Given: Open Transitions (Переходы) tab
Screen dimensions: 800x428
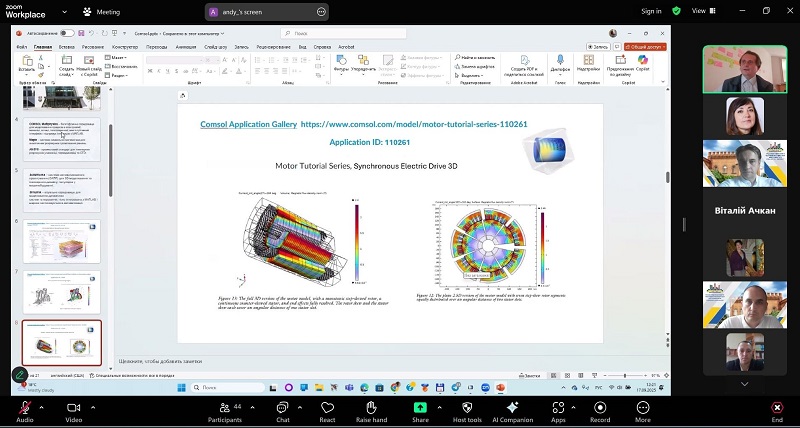Looking at the screenshot, I should pos(157,47).
